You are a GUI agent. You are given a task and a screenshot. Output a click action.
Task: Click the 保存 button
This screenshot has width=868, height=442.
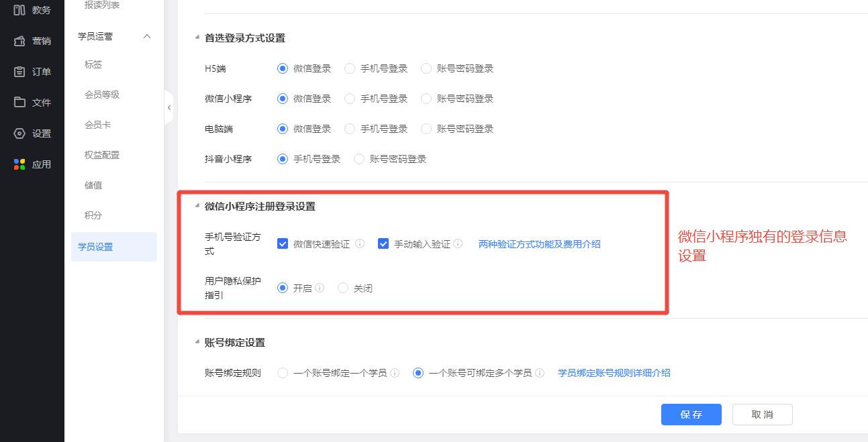691,415
